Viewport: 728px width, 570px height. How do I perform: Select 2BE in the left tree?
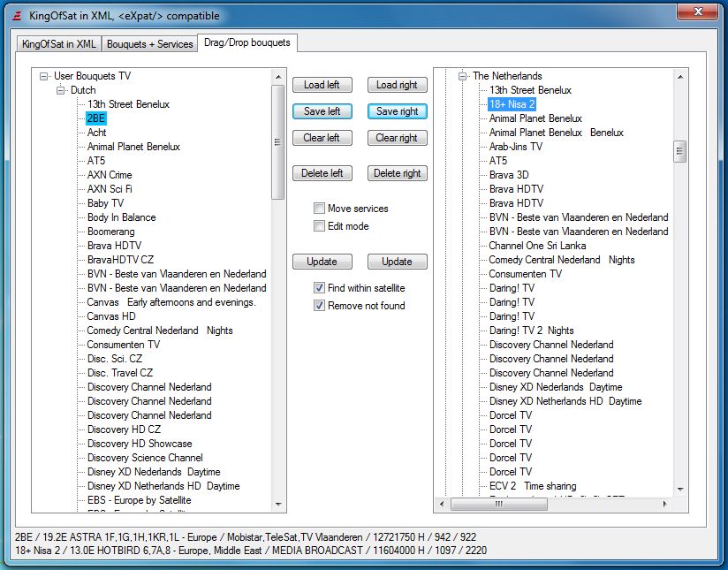click(x=96, y=118)
